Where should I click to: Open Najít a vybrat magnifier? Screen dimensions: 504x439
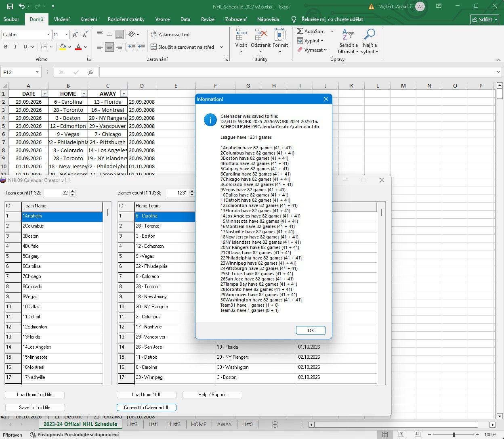[370, 40]
